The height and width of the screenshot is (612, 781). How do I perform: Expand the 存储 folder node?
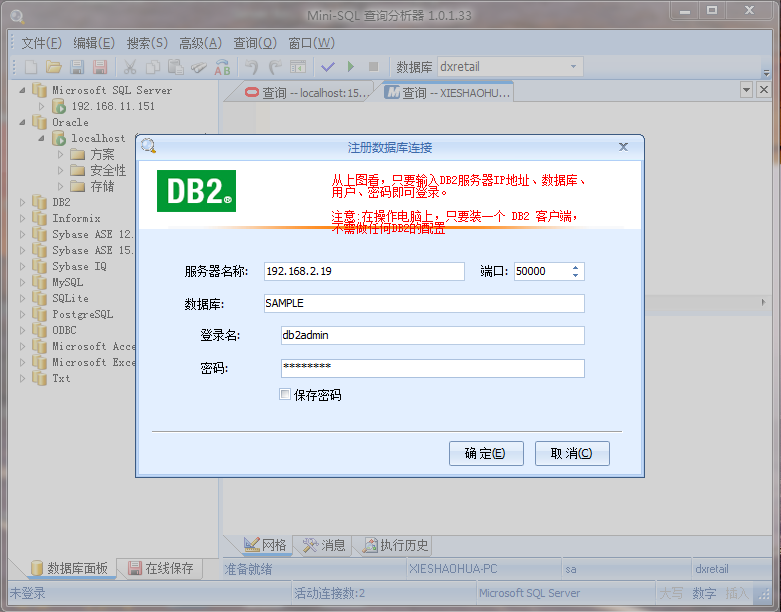(60, 186)
